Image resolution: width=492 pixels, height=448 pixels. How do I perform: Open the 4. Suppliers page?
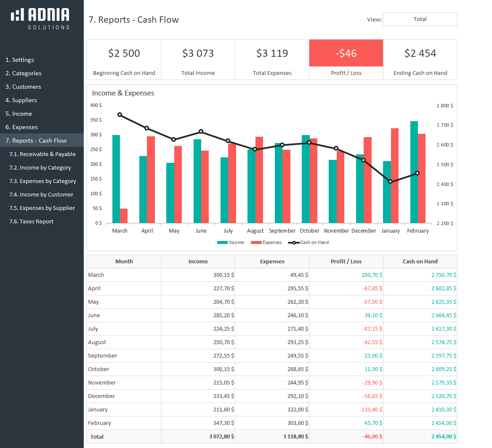tap(21, 100)
